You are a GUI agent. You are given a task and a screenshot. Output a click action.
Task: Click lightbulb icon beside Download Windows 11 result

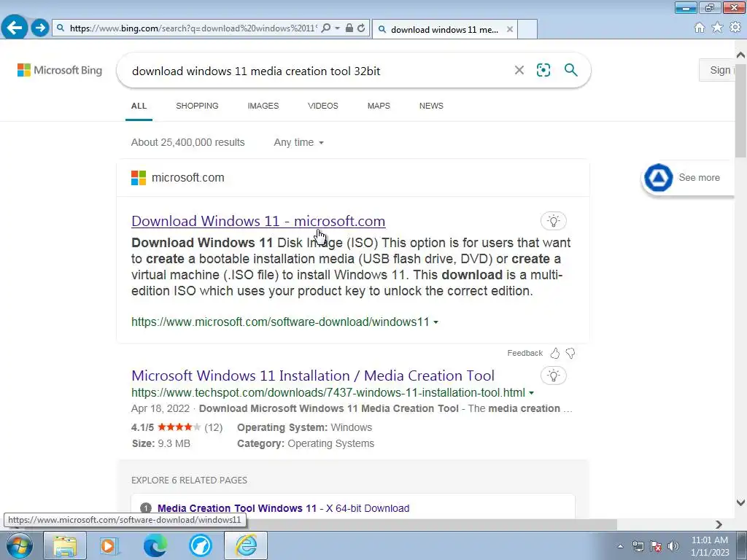coord(553,220)
